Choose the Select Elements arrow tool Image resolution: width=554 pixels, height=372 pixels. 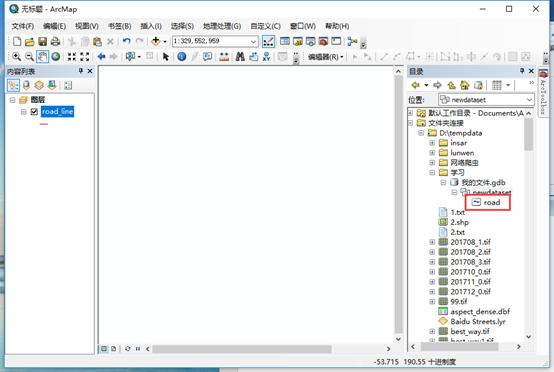[x=165, y=57]
